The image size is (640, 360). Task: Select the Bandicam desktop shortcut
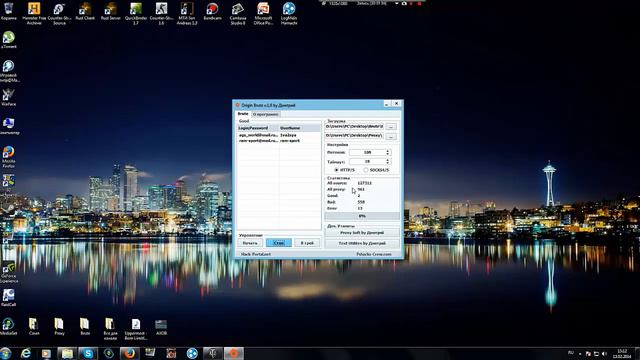click(212, 11)
